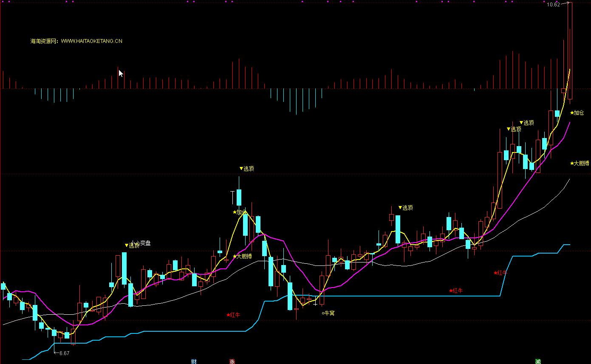The image size is (591, 364).
Task: Click the 6.67 low price label
Action: click(64, 353)
